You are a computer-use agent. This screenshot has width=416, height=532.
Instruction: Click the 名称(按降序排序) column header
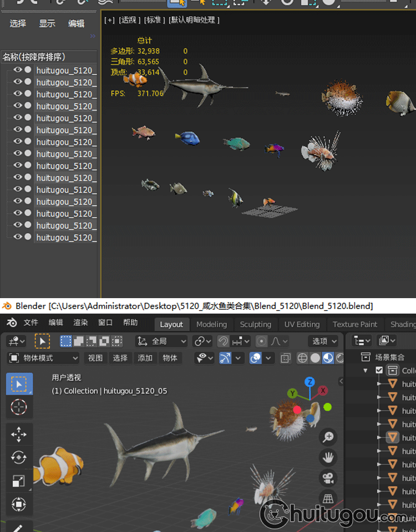34,57
